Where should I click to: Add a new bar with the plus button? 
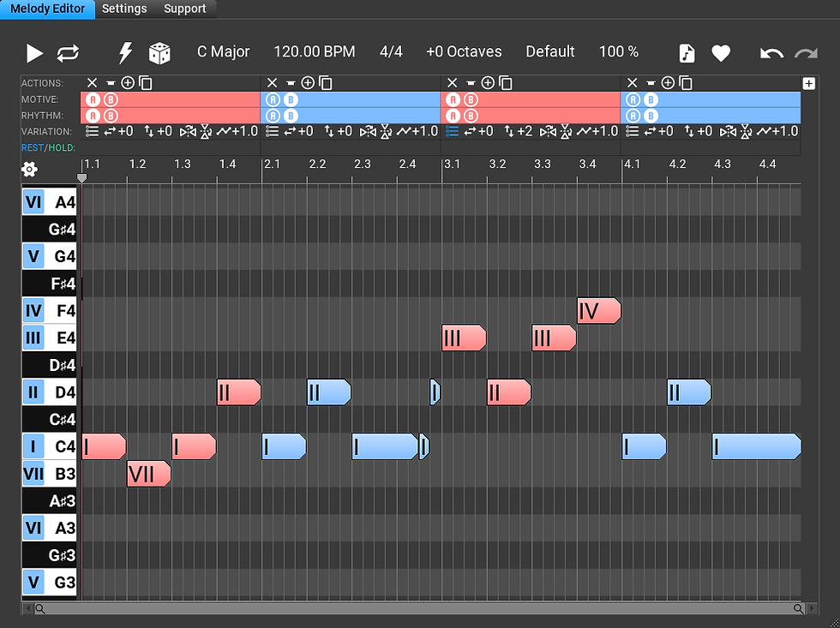pyautogui.click(x=808, y=82)
